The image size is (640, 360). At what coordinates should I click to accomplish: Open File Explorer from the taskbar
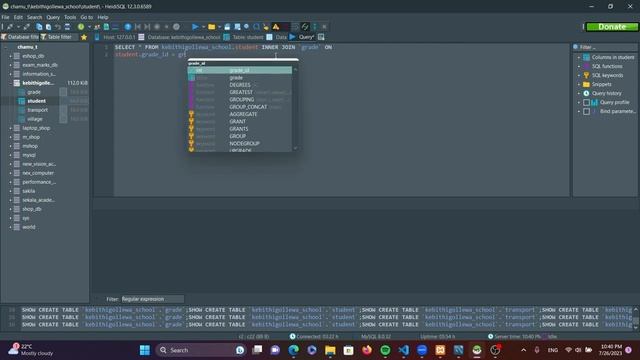330,350
